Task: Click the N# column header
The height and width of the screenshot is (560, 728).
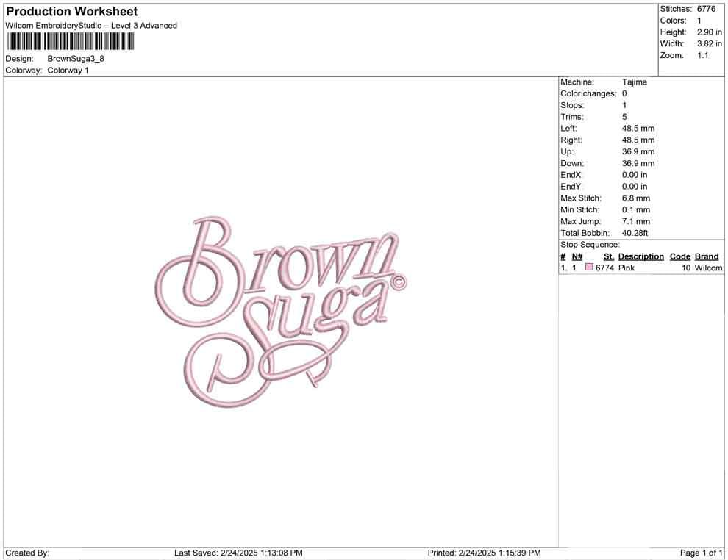Action: pos(577,256)
